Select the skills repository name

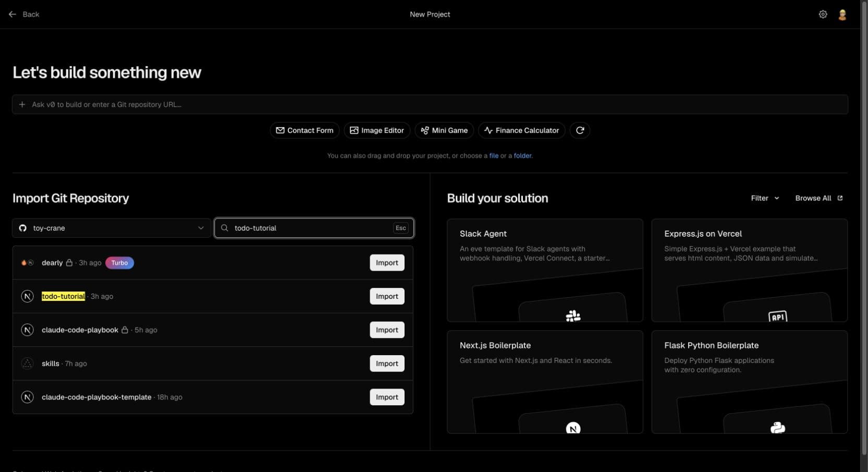(51, 364)
